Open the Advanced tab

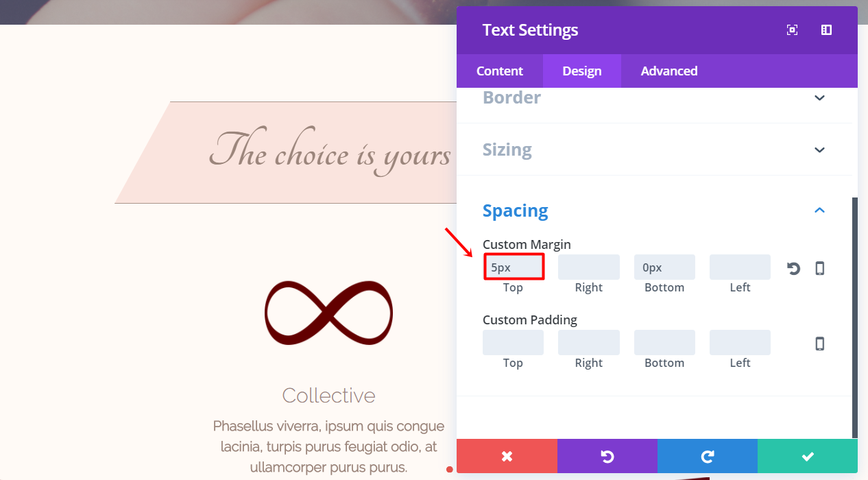669,71
